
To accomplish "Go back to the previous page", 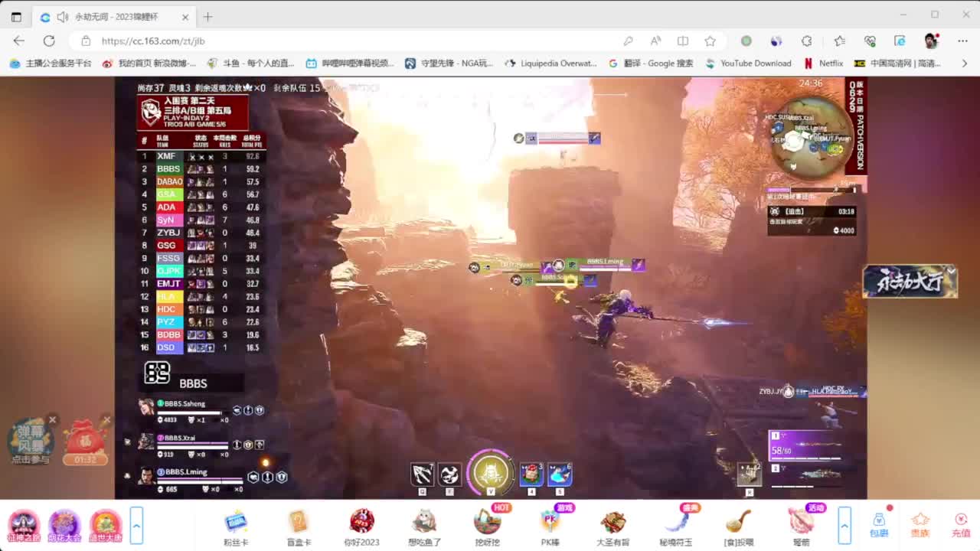I will [19, 41].
